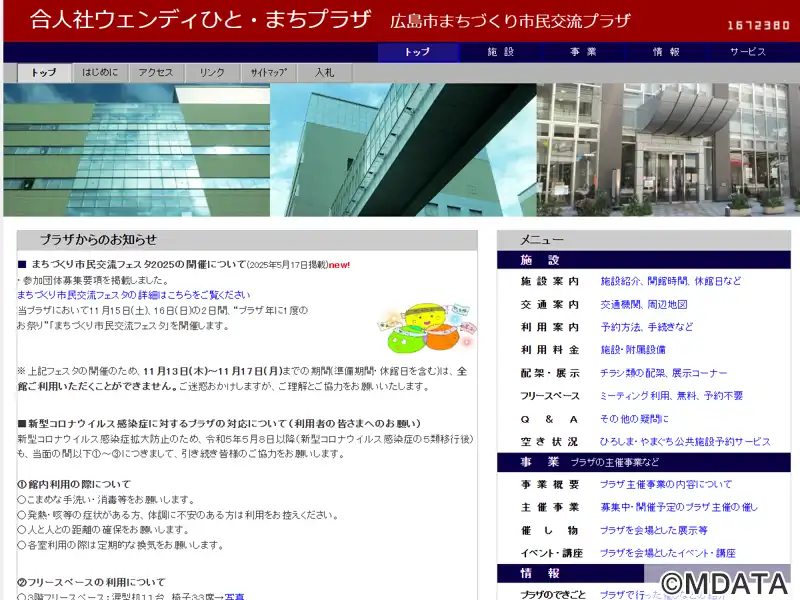This screenshot has width=800, height=600.
Task: Open 施設・附属設備 link
Action: (633, 350)
